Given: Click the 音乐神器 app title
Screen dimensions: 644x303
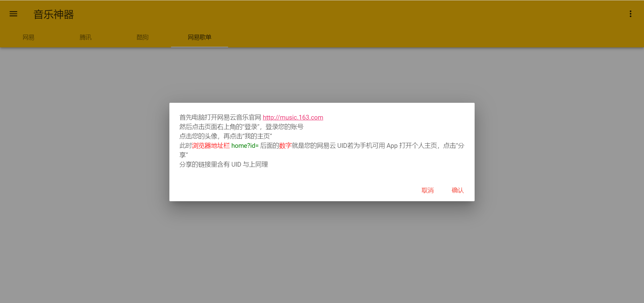Looking at the screenshot, I should point(54,14).
